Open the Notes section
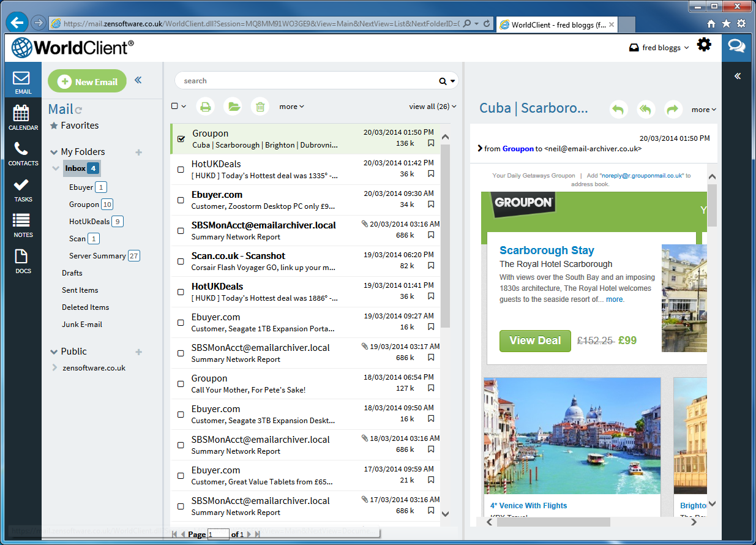756x545 pixels. [23, 225]
